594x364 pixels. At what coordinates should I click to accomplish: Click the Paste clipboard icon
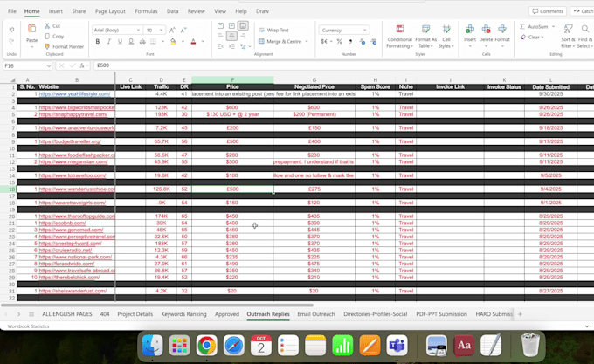click(x=31, y=29)
